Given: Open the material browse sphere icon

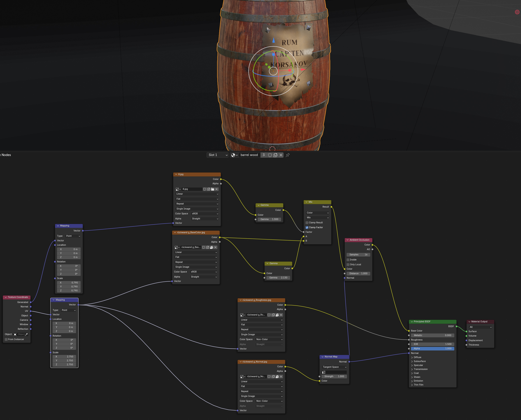Looking at the screenshot, I should click(x=234, y=155).
